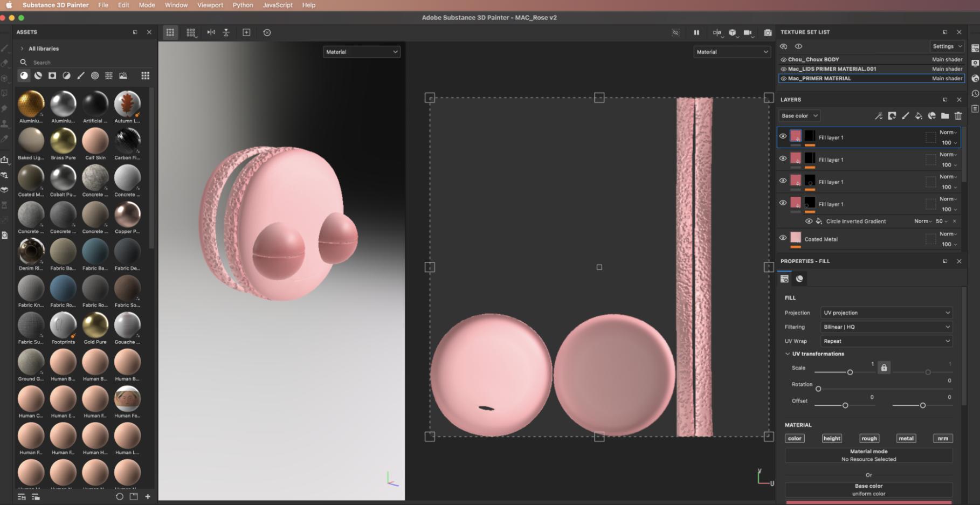Click the Rotation slider handle
Screen dimensions: 980x505
click(818, 389)
